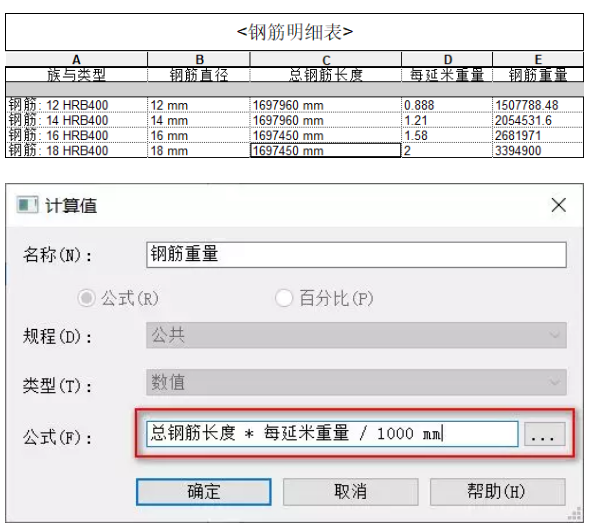589x527 pixels.
Task: Open formula field picker with ... button
Action: [x=545, y=434]
